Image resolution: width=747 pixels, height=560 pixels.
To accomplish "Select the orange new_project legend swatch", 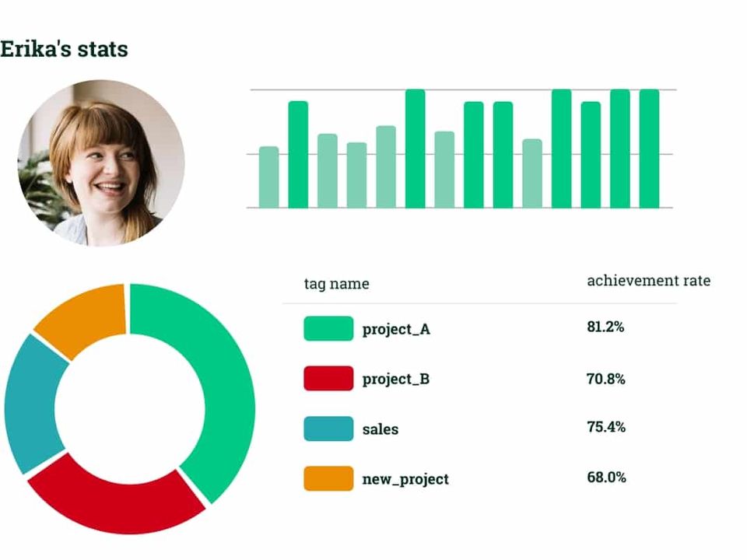I will 328,478.
